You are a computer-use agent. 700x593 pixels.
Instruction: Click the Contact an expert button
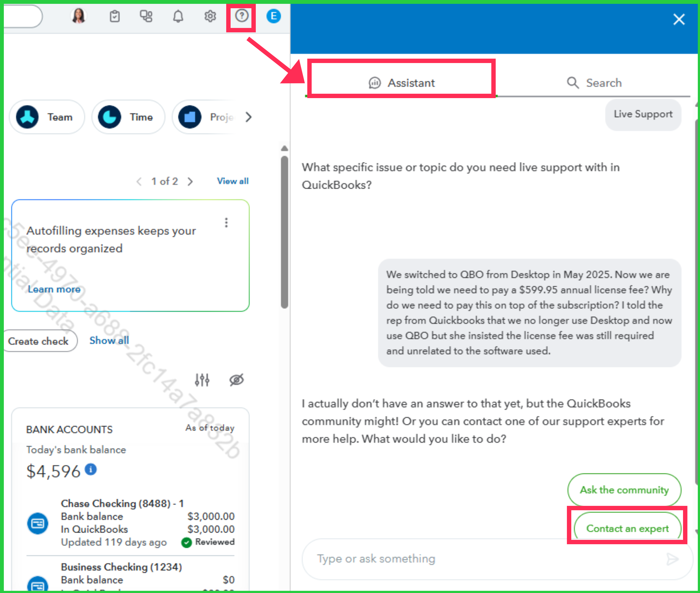coord(627,528)
